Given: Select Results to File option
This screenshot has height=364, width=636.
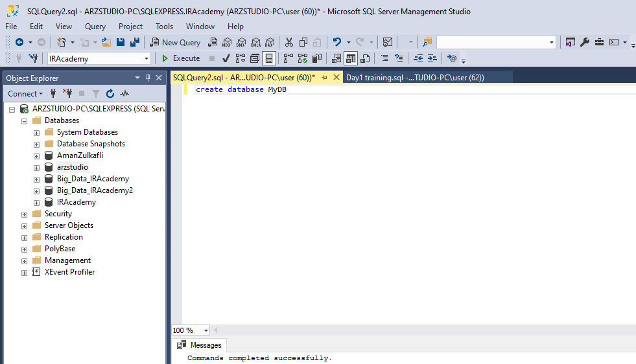Looking at the screenshot, I should pos(365,58).
